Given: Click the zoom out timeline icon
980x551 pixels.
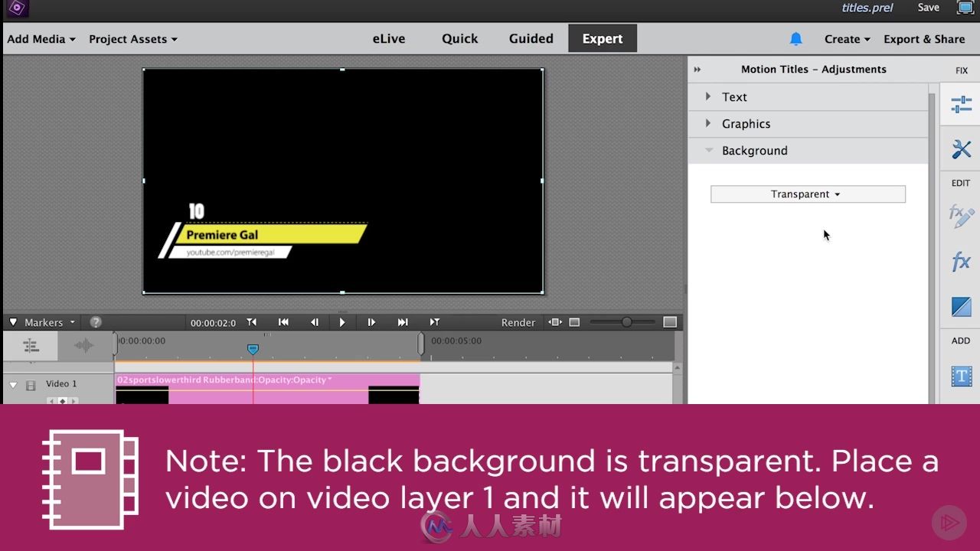Looking at the screenshot, I should point(574,322).
